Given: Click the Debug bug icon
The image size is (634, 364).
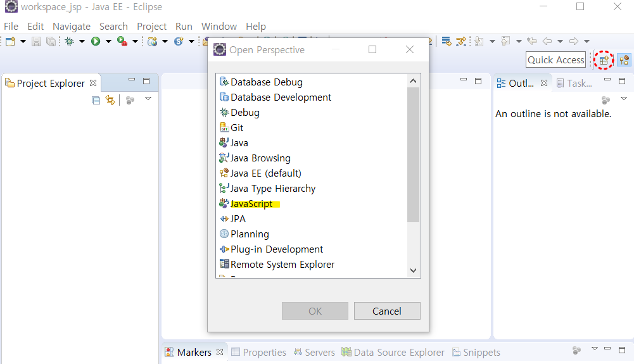Looking at the screenshot, I should [70, 41].
